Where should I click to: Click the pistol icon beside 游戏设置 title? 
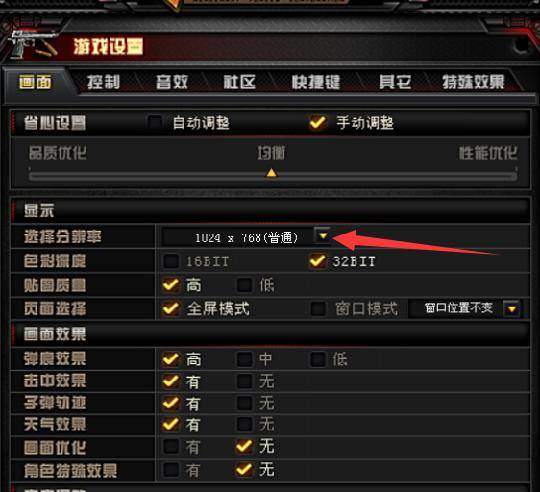pyautogui.click(x=33, y=45)
